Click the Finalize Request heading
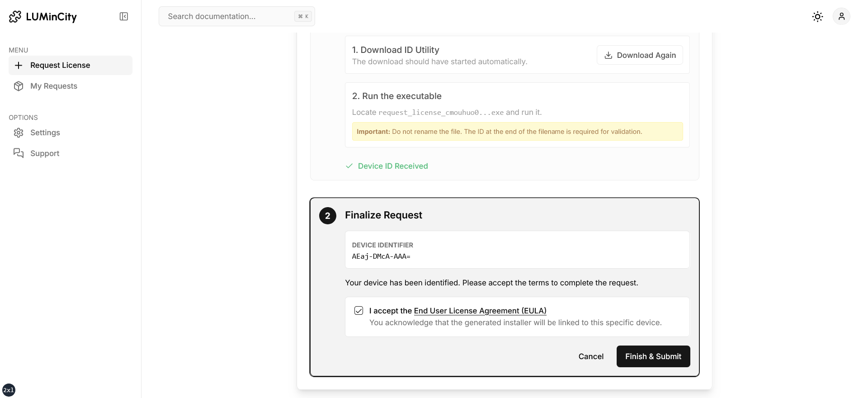868x398 pixels. click(x=383, y=215)
